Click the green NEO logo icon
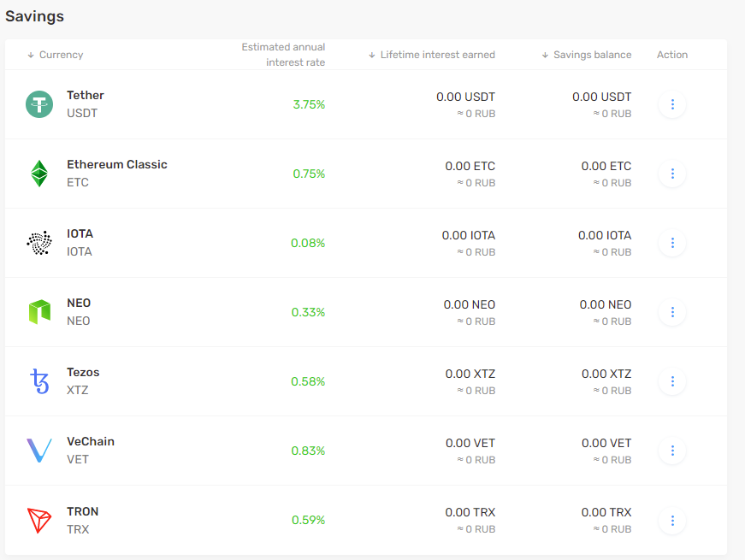Viewport: 745px width, 560px height. click(39, 312)
